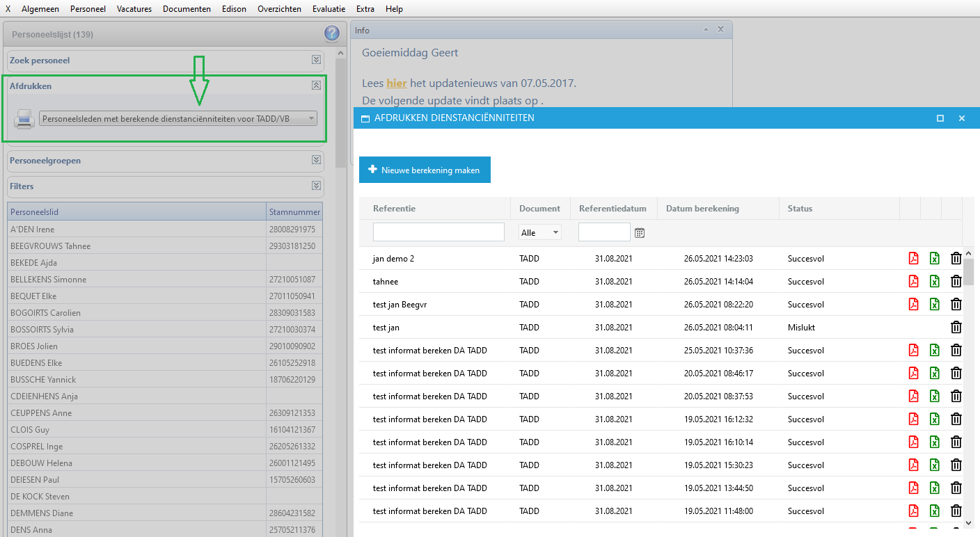The image size is (980, 537).
Task: Collapse the Afdrukken section
Action: [317, 86]
